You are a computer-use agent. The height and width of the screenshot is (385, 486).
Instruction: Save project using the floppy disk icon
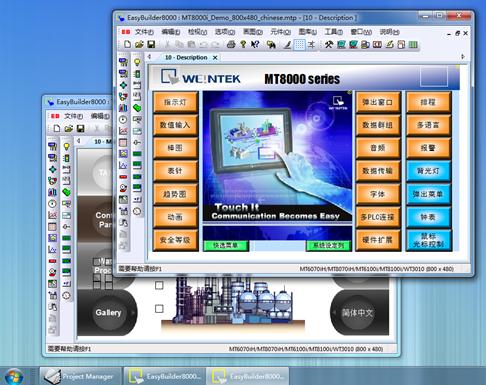point(151,44)
